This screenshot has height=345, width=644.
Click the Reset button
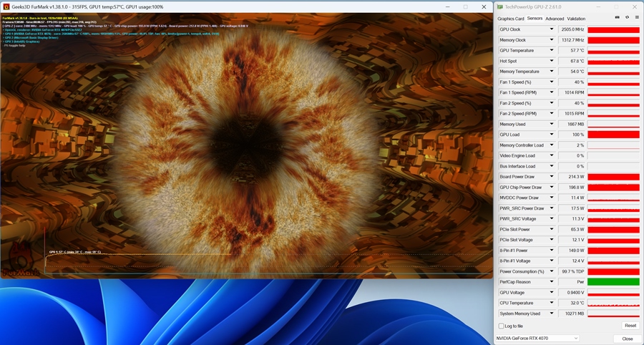(630, 326)
